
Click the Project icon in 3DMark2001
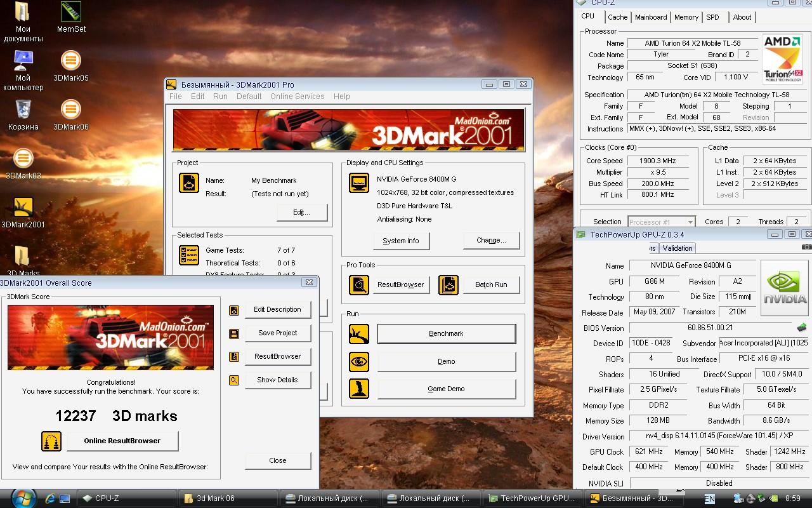(x=189, y=183)
